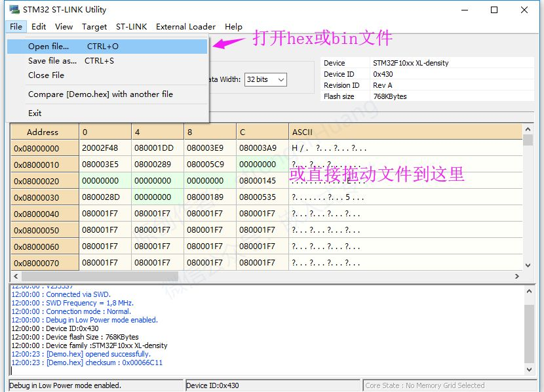
Task: Click the log panel scrollbar down arrow
Action: pyautogui.click(x=529, y=370)
